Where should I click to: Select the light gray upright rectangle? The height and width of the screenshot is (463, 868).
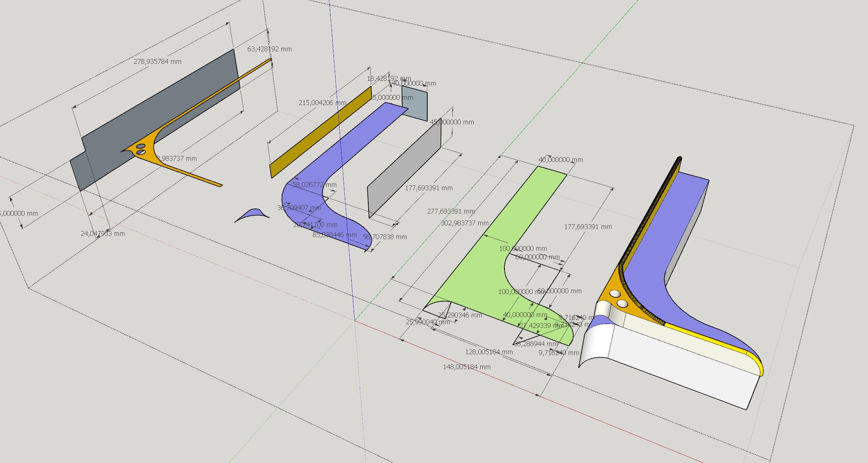[x=405, y=168]
